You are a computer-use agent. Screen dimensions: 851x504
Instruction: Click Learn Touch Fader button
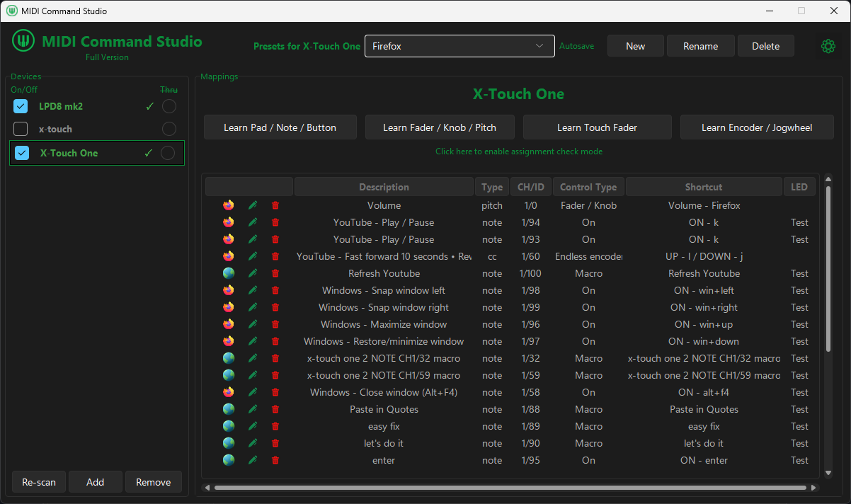(x=598, y=127)
